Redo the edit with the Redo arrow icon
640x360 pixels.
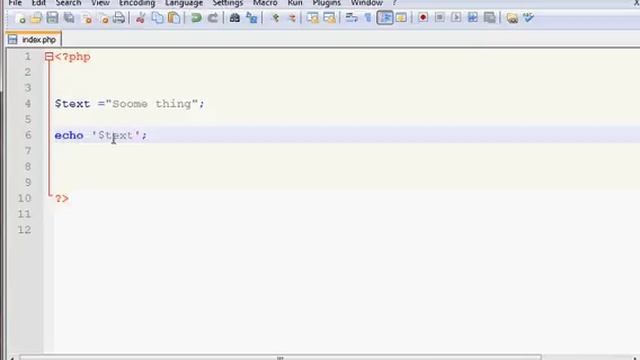tap(213, 18)
